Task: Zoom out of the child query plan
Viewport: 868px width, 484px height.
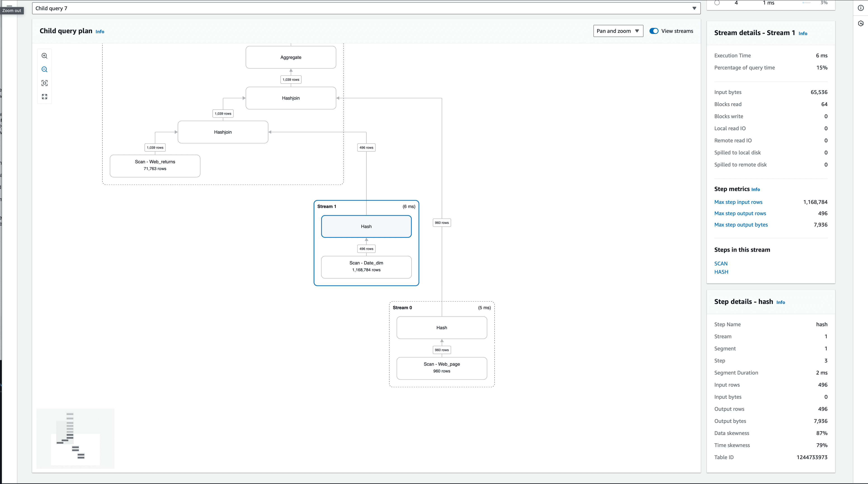Action: pos(45,69)
